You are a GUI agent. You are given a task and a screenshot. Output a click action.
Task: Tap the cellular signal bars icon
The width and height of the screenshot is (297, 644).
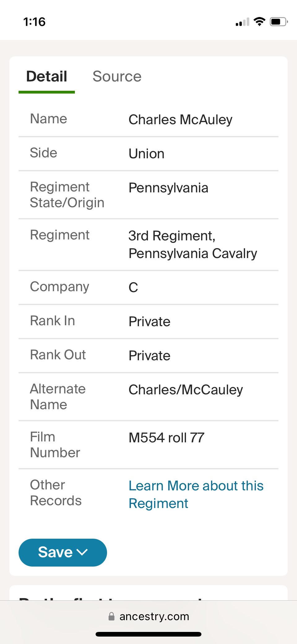pyautogui.click(x=242, y=22)
